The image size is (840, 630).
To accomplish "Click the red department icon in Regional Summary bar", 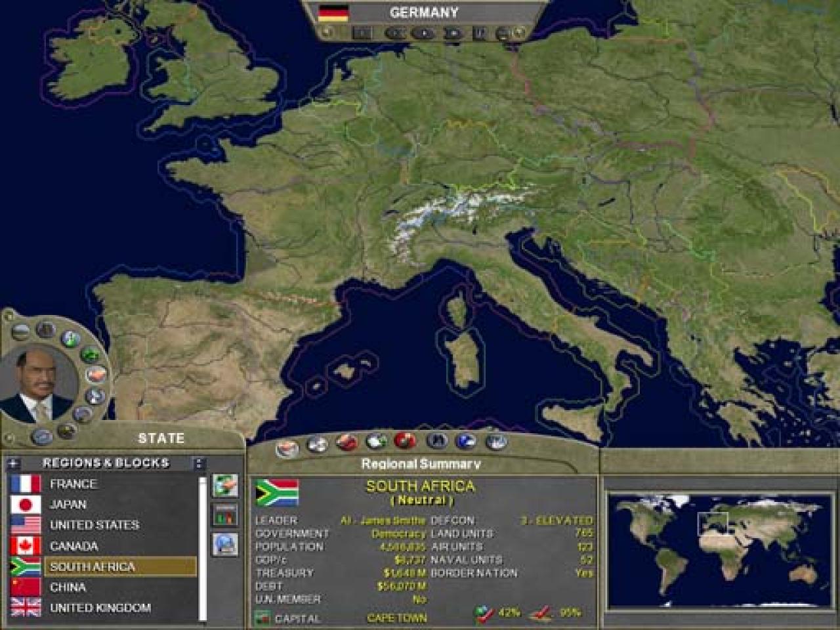I will pos(405,441).
